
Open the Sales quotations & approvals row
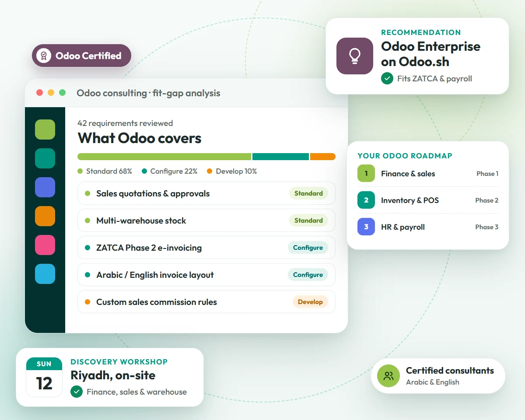point(206,193)
